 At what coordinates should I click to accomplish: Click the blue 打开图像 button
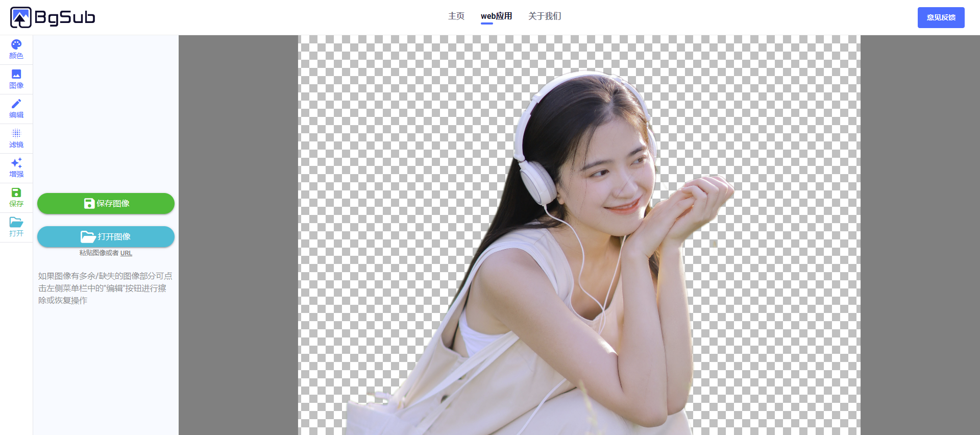tap(106, 236)
